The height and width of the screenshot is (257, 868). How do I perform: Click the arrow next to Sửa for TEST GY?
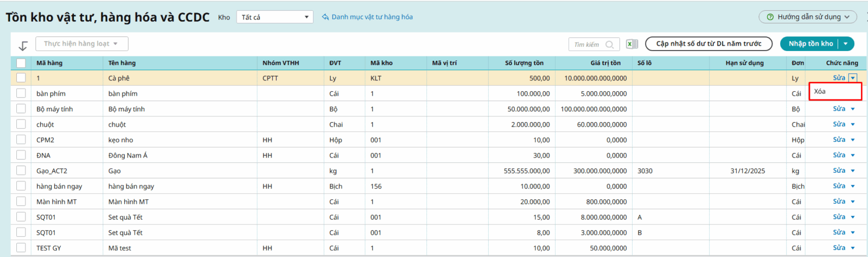pos(853,248)
